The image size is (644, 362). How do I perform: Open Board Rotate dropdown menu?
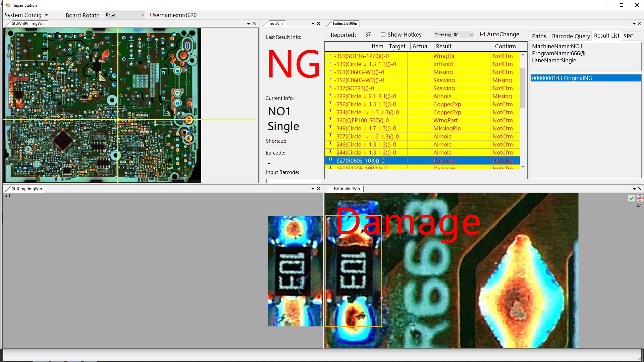[123, 15]
